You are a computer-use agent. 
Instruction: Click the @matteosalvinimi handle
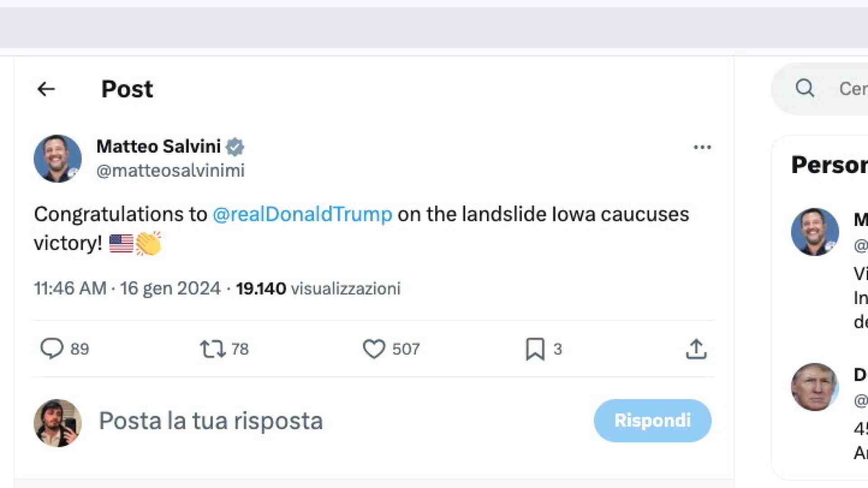coord(170,170)
